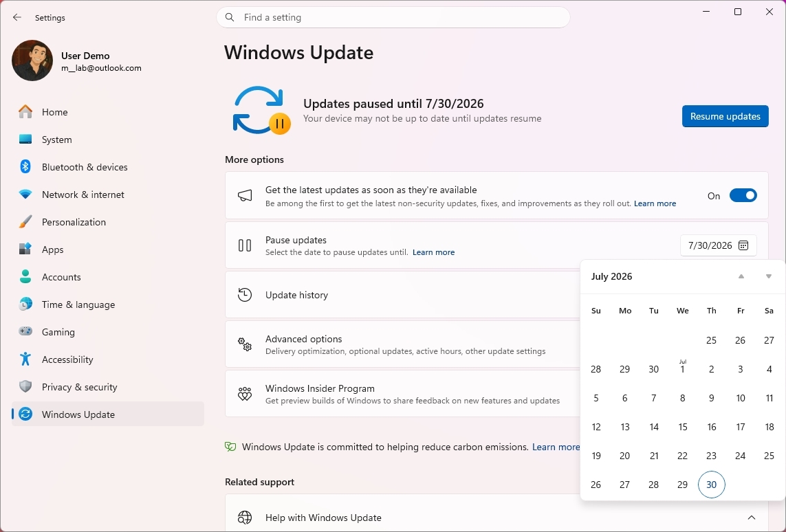Click m__lab@outlook.com account email
786x532 pixels.
[x=101, y=68]
